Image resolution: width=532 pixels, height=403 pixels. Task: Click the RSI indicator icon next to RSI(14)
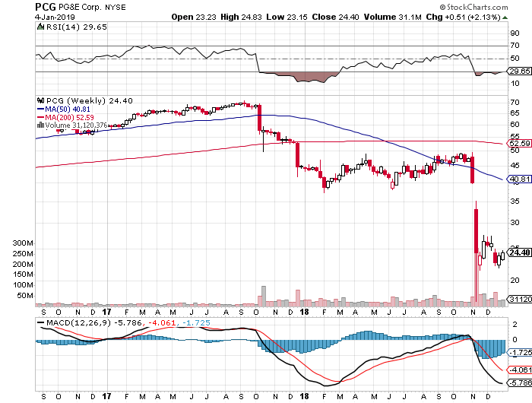click(x=41, y=27)
